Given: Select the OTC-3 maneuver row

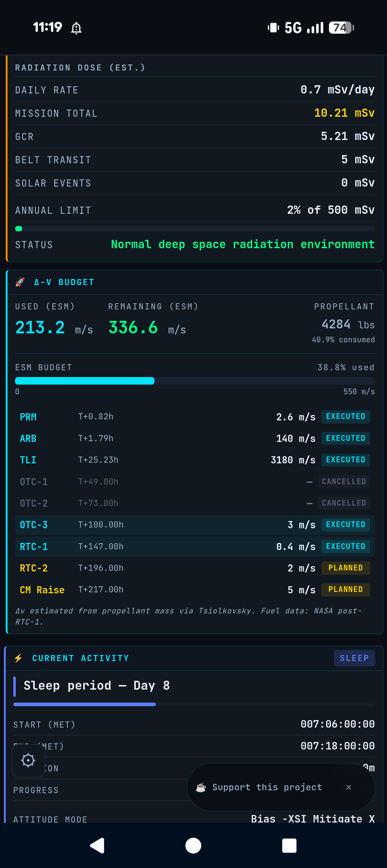Looking at the screenshot, I should pos(195,525).
